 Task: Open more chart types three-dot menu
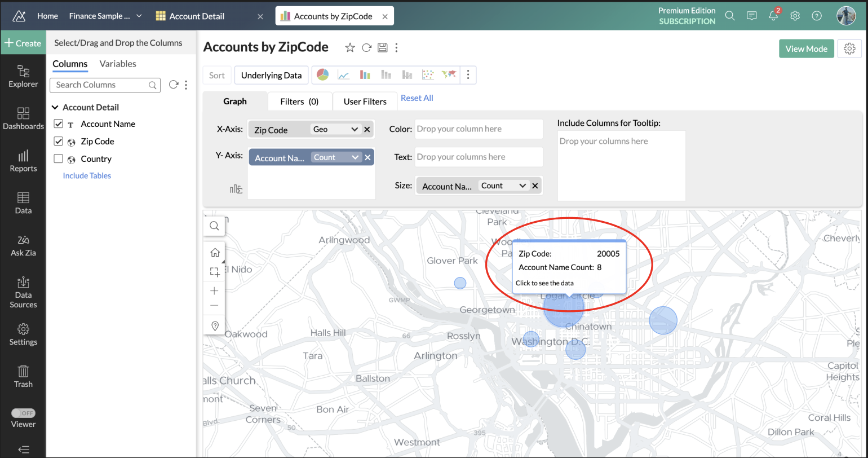click(468, 74)
